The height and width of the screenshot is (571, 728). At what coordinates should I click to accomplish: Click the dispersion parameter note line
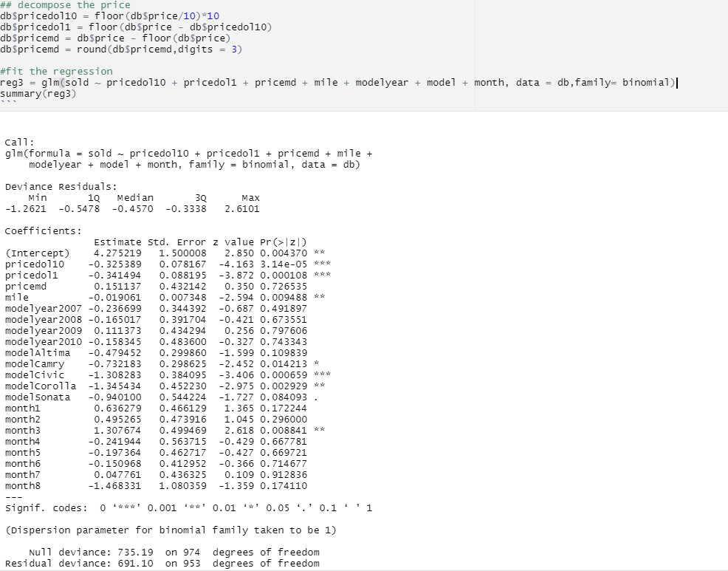(171, 530)
